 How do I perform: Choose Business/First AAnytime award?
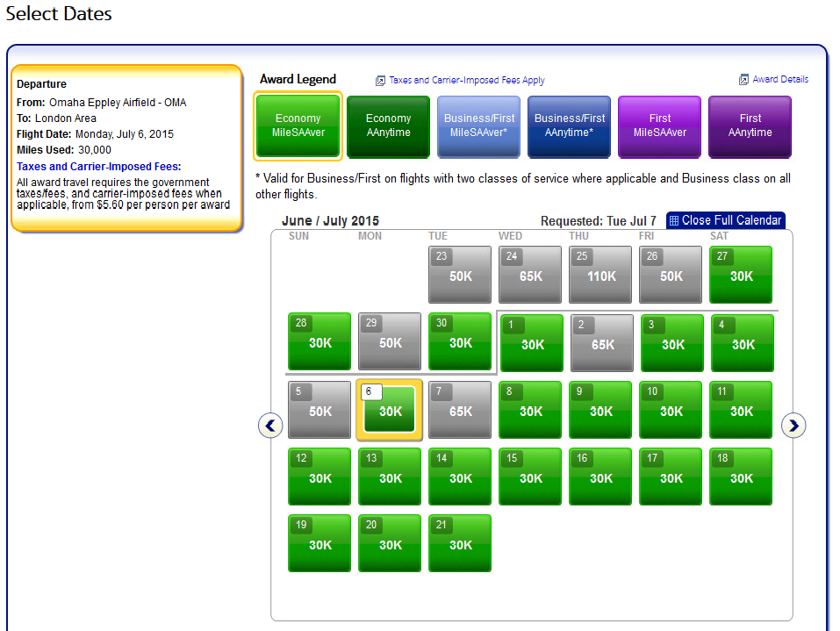point(570,126)
